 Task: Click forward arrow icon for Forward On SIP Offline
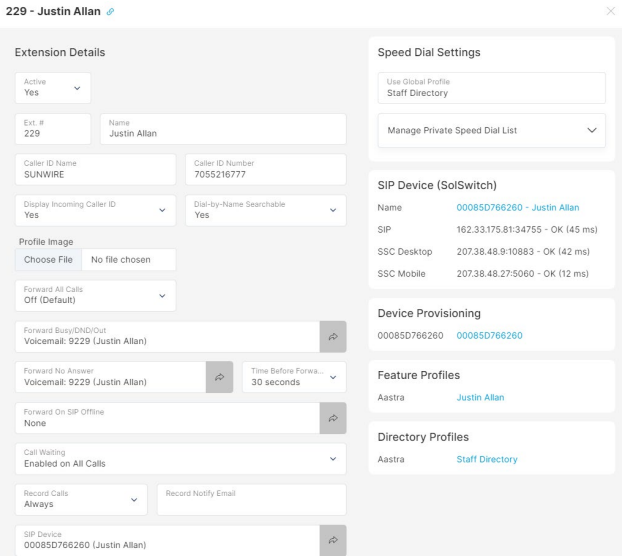333,418
